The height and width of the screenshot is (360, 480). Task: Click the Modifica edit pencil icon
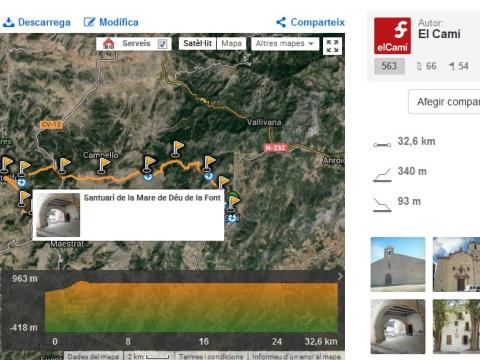89,22
